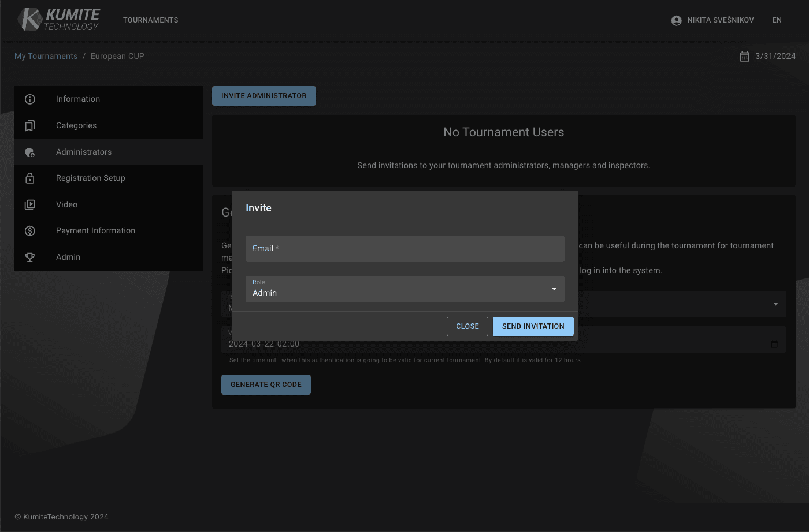Select the Registration Setup lock icon
809x532 pixels.
tap(30, 178)
